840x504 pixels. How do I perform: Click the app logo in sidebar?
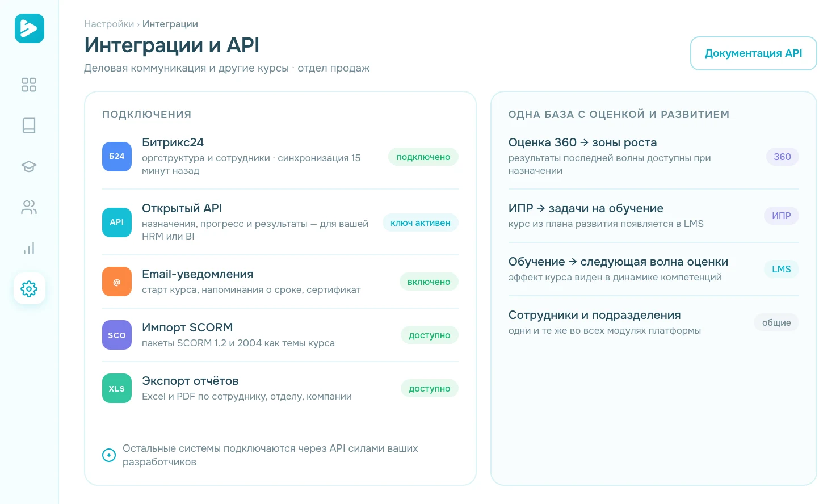click(30, 28)
